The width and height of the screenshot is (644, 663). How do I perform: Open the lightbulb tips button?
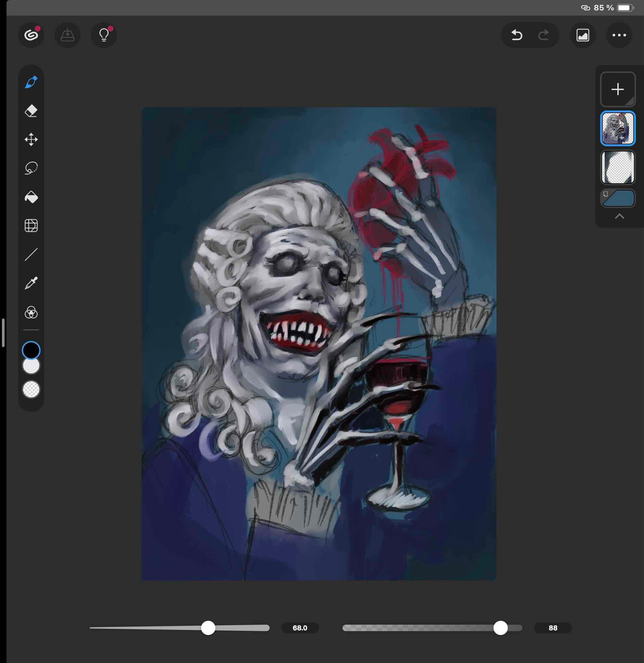click(104, 35)
